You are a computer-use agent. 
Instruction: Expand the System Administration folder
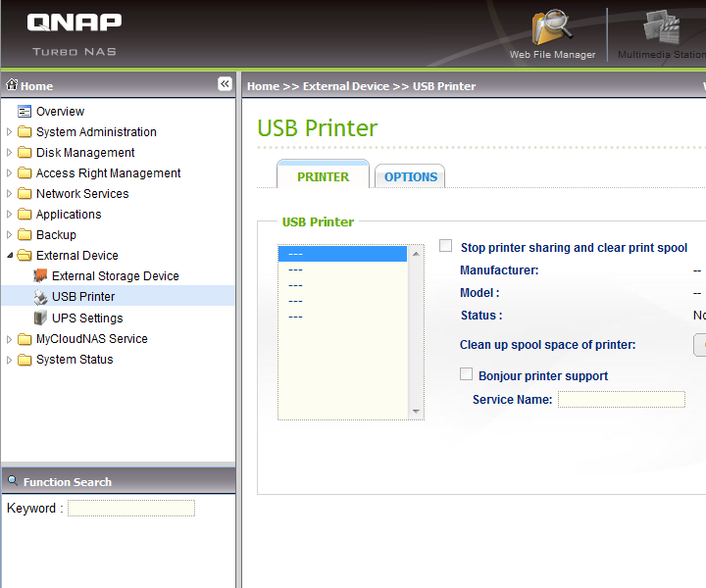10,132
